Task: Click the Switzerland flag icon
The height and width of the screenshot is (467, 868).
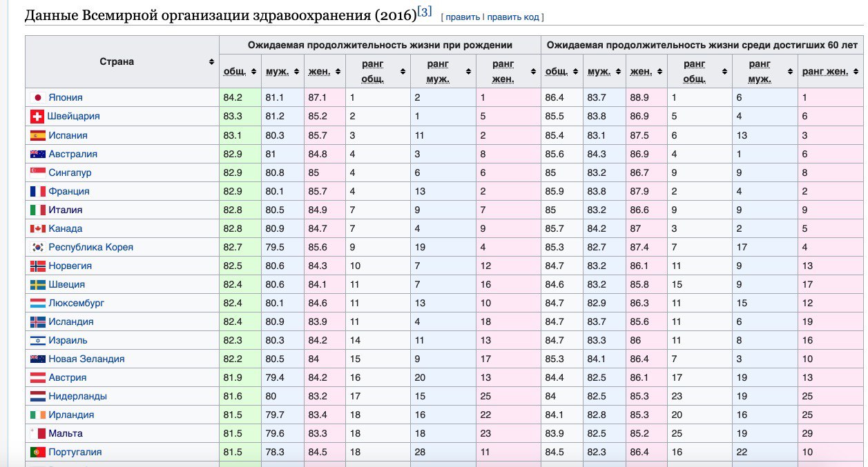Action: click(x=37, y=117)
